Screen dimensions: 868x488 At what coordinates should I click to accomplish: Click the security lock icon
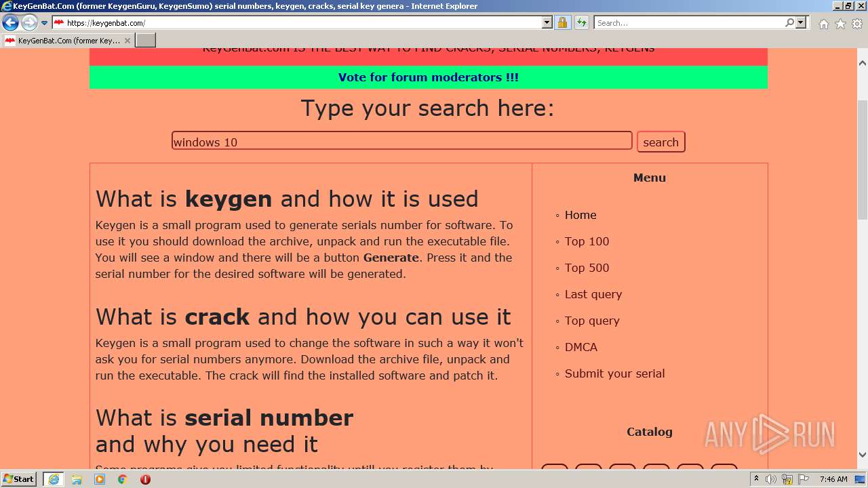coord(562,23)
